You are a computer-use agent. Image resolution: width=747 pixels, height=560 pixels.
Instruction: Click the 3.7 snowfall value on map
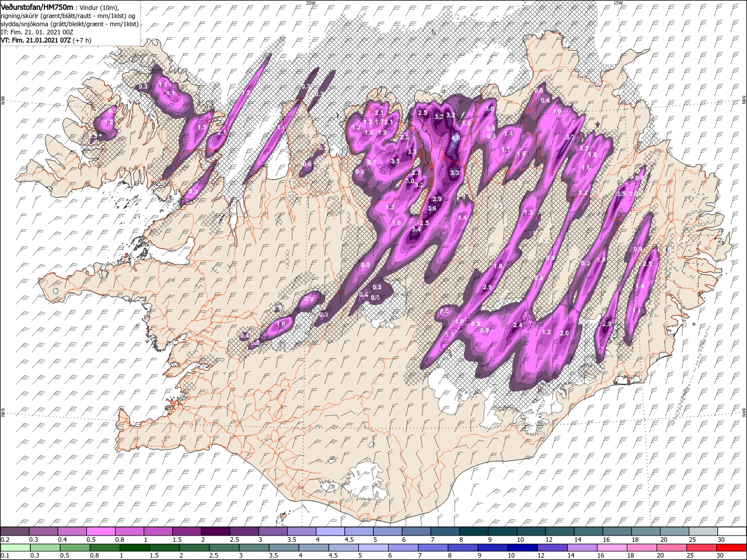pos(570,137)
